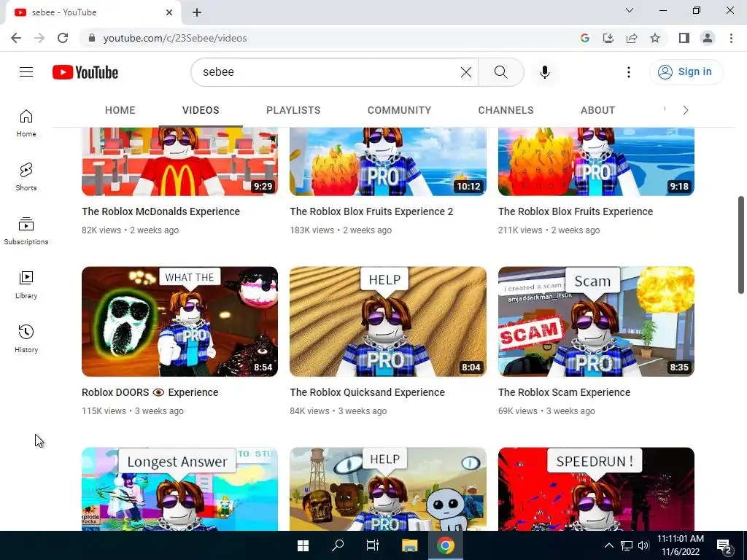Open The Roblox McDonalds Experience title

(x=161, y=211)
